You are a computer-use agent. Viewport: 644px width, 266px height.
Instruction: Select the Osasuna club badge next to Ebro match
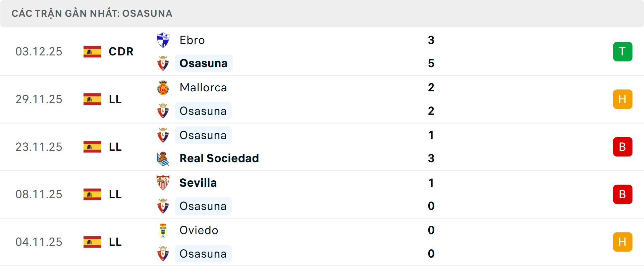point(163,63)
